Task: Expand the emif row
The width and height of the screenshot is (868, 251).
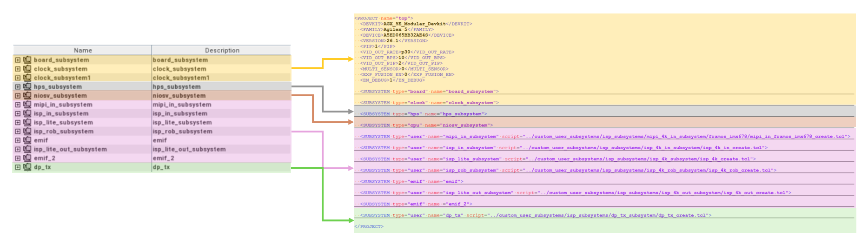Action: pyautogui.click(x=18, y=140)
